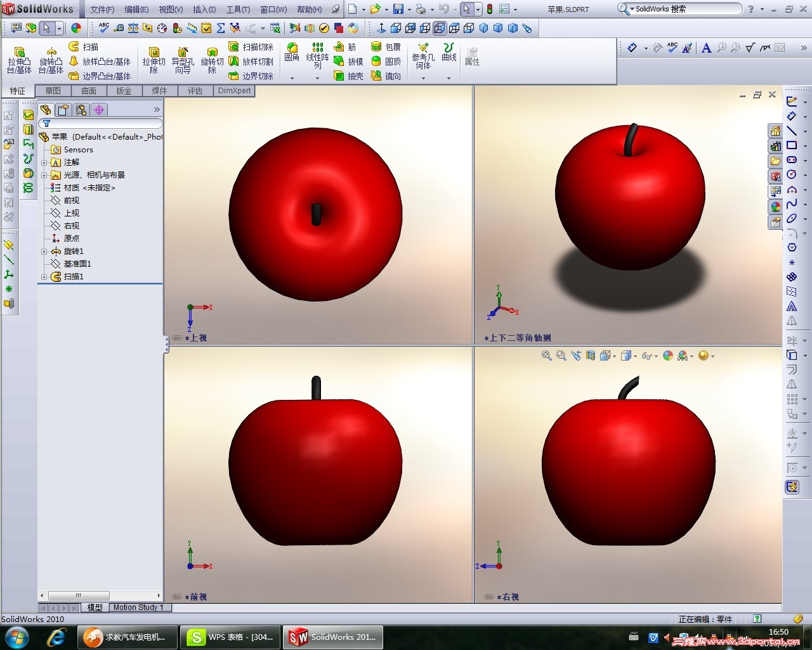Viewport: 812px width, 650px height.
Task: Choose the 扫描 sweep feature
Action: pyautogui.click(x=83, y=47)
